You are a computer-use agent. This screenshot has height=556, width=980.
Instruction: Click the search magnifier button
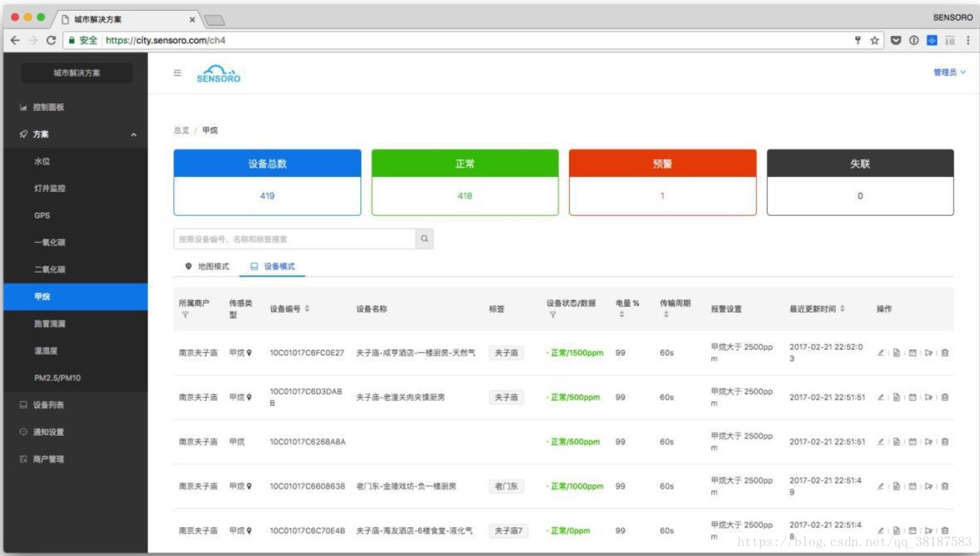coord(425,239)
